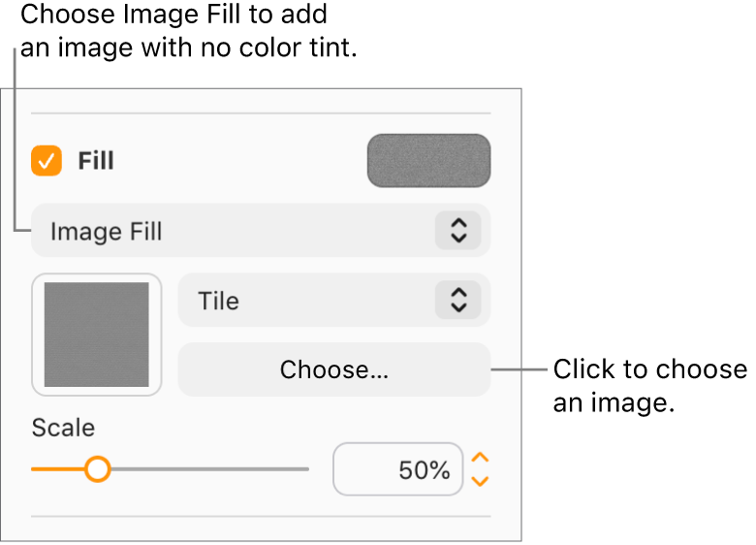Click the Fill label text

click(x=96, y=161)
